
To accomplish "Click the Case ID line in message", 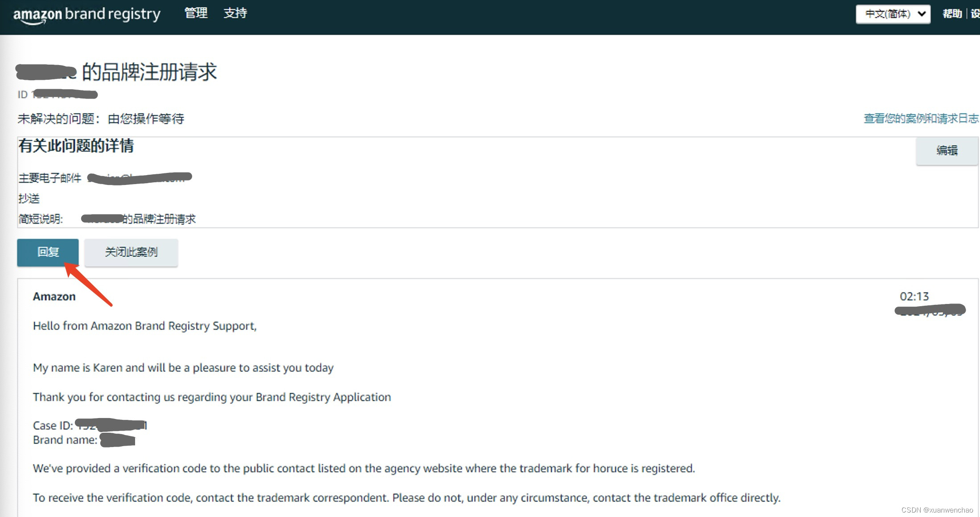I will click(x=53, y=426).
